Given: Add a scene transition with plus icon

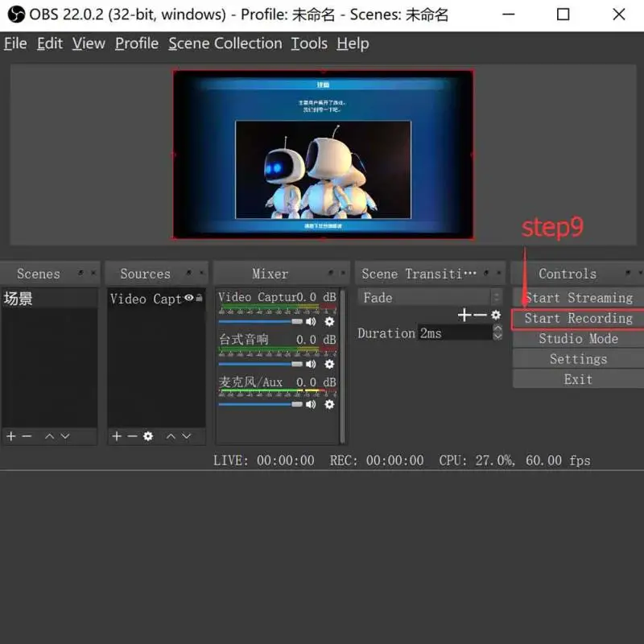Looking at the screenshot, I should tap(464, 315).
